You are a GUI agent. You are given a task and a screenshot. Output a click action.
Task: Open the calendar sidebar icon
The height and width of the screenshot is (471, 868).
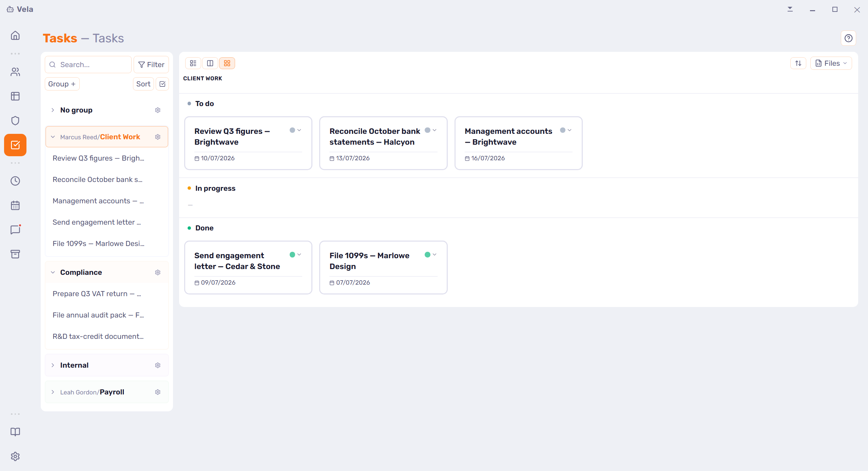click(15, 205)
